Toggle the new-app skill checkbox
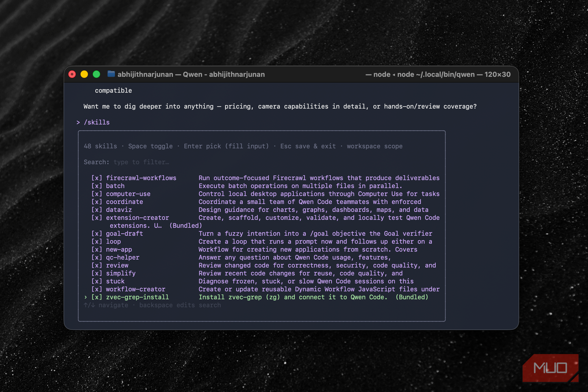The image size is (588, 392). point(97,250)
